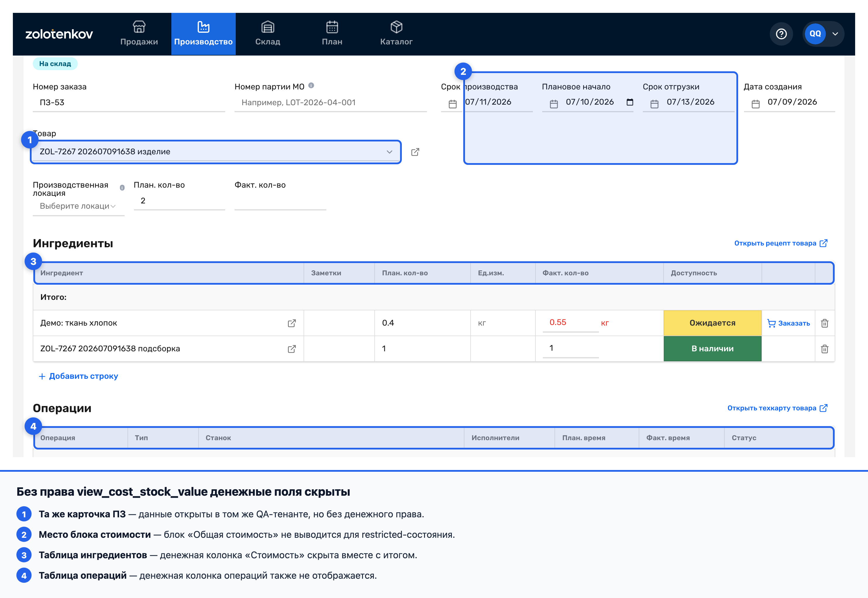The height and width of the screenshot is (598, 868).
Task: Open help with the question mark icon
Action: click(781, 34)
